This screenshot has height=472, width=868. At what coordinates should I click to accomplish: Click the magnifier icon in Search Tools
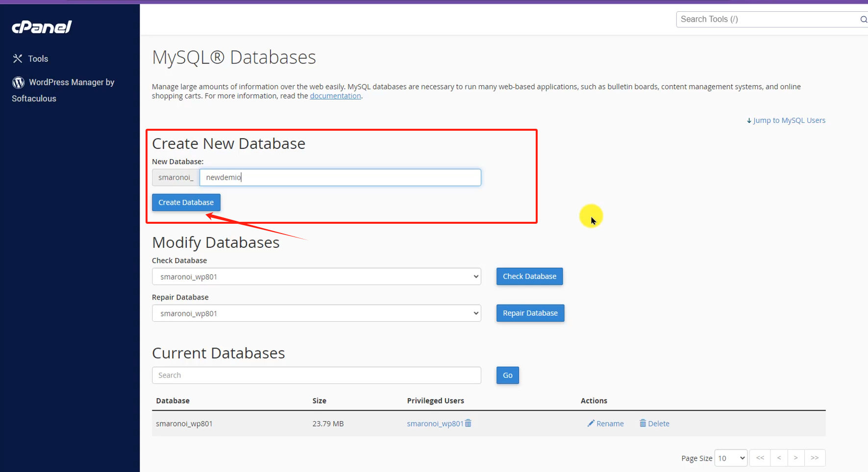(863, 19)
